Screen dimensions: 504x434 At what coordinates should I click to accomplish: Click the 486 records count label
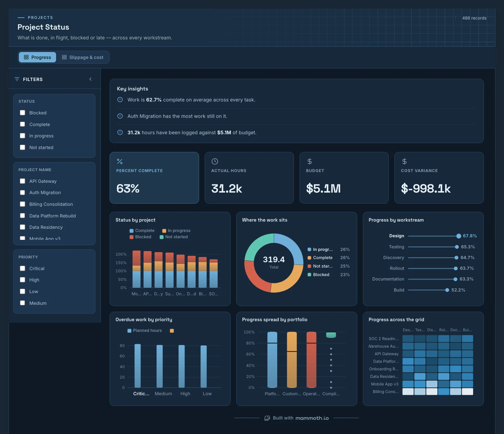click(474, 18)
